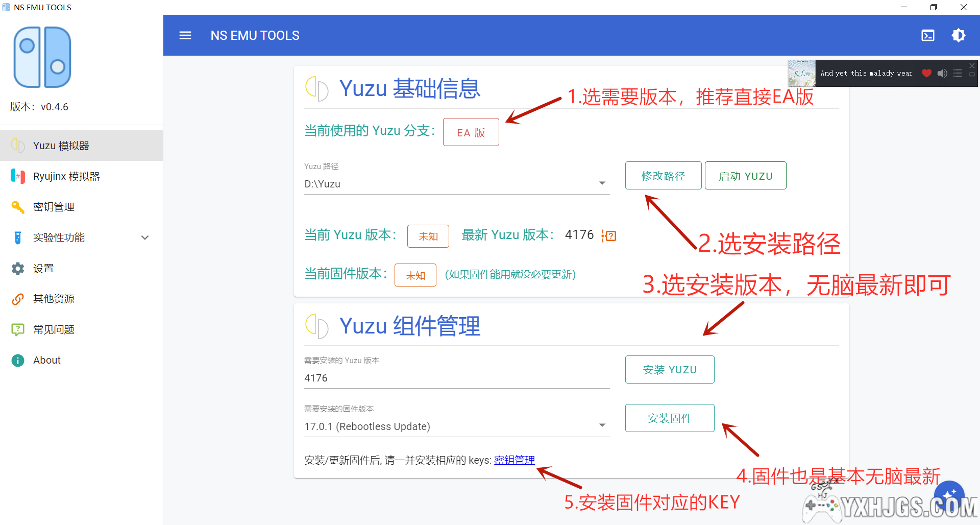Viewport: 980px width, 525px height.
Task: Open 常见问题 in the sidebar
Action: (54, 329)
